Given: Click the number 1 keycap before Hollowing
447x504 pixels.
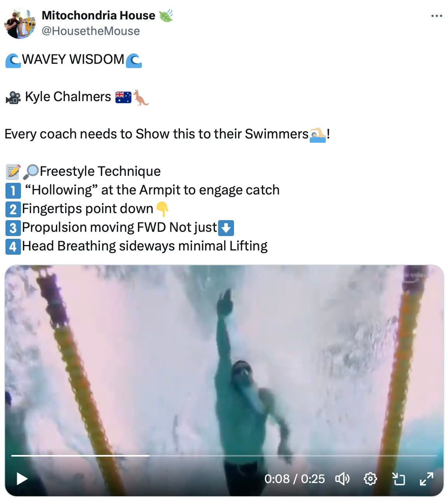Looking at the screenshot, I should tap(13, 191).
